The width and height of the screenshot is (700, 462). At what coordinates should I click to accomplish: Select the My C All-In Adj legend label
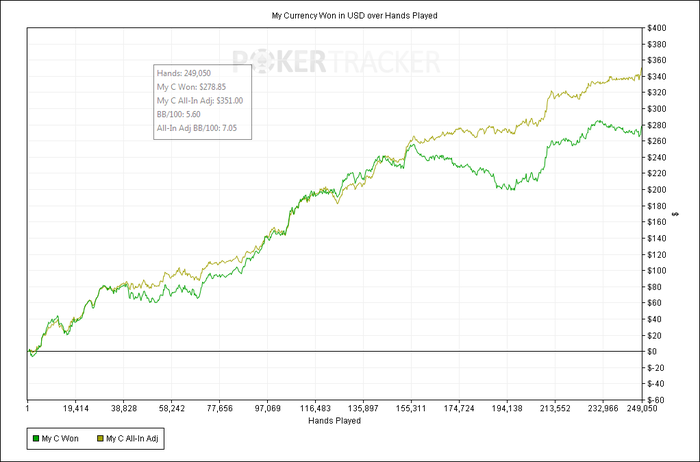click(132, 439)
